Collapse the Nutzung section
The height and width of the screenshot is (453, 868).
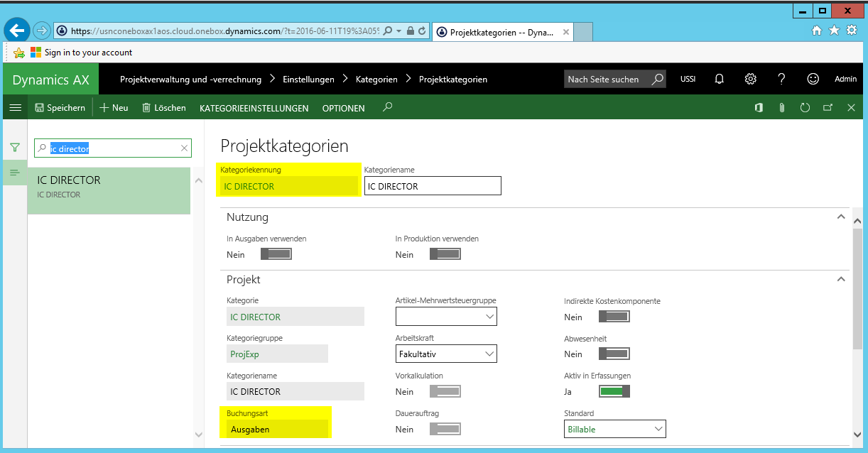coord(841,217)
